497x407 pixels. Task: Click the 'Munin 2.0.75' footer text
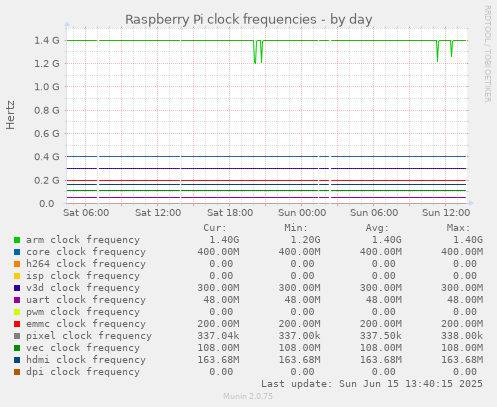[x=248, y=396]
